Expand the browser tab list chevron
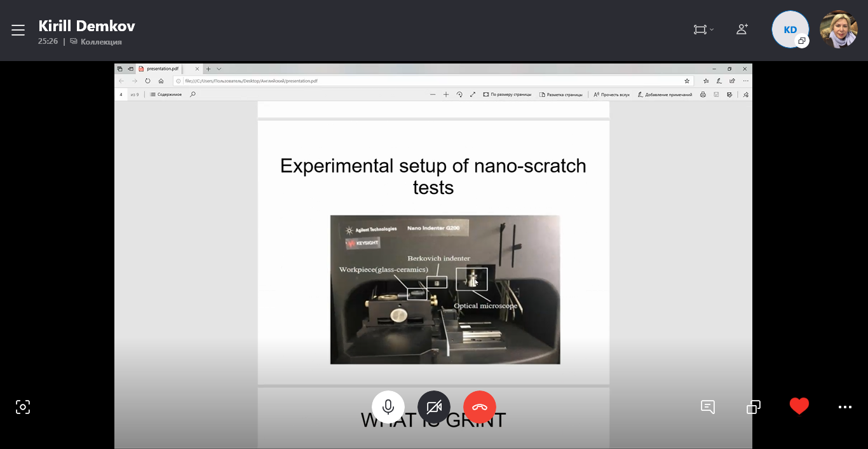 [x=219, y=69]
